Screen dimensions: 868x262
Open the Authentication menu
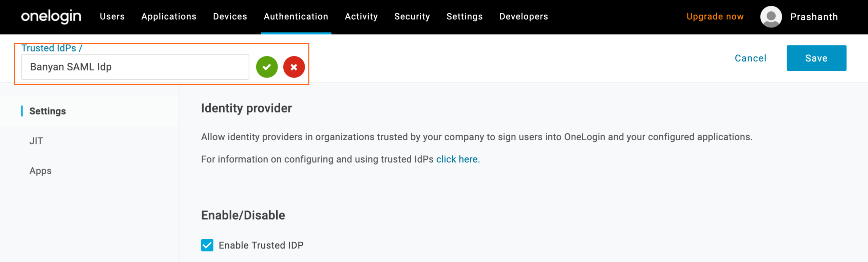[296, 17]
